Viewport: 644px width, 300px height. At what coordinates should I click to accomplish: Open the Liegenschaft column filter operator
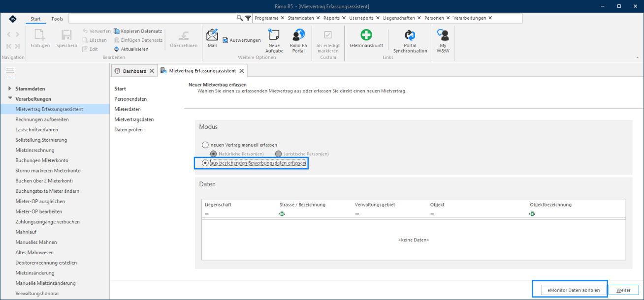click(207, 214)
